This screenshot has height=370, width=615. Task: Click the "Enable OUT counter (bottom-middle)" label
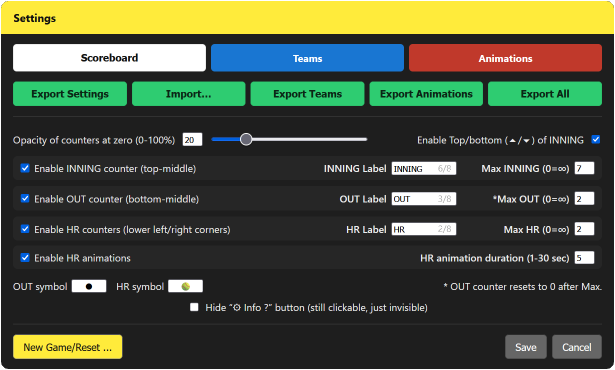116,199
